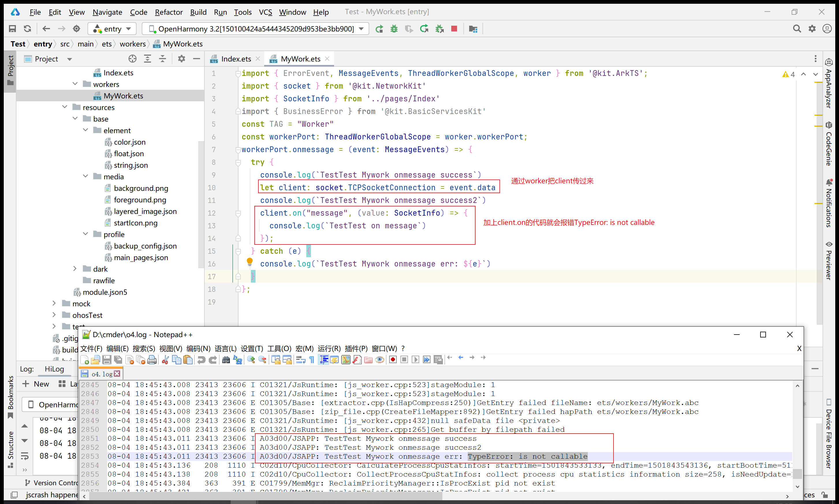Viewport: 839px width, 504px height.
Task: Expand the mock folder
Action: (x=54, y=303)
